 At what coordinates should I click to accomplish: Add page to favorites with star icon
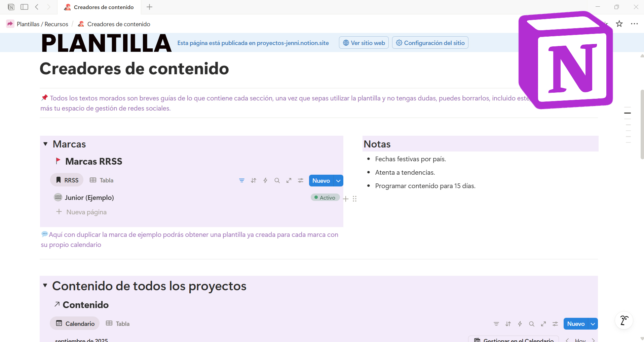click(619, 24)
